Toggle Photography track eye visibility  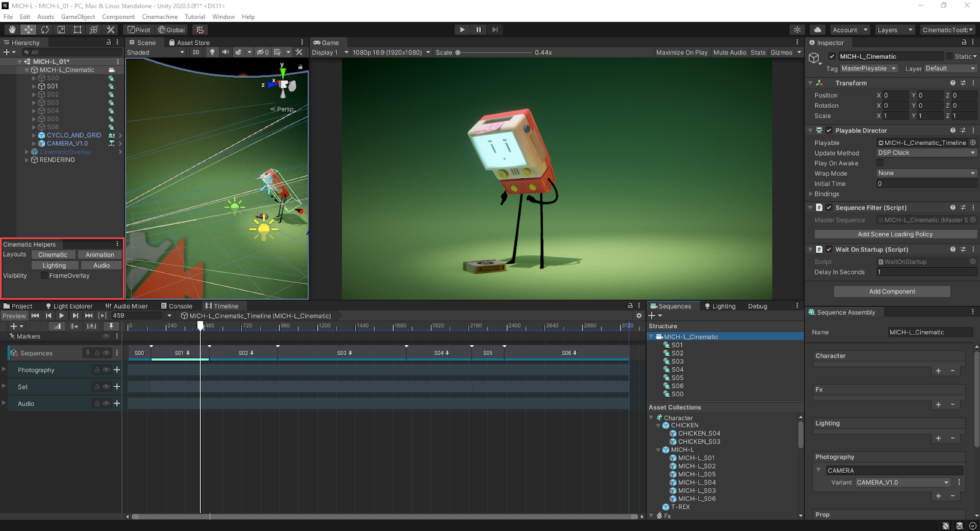pyautogui.click(x=106, y=370)
